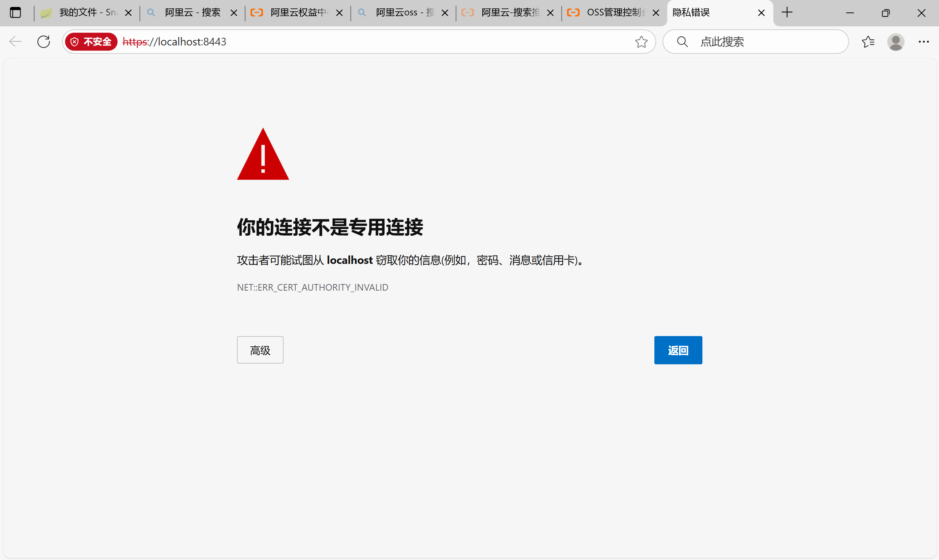Close the 阿里云oss search tab
The height and width of the screenshot is (560, 939).
coord(445,13)
